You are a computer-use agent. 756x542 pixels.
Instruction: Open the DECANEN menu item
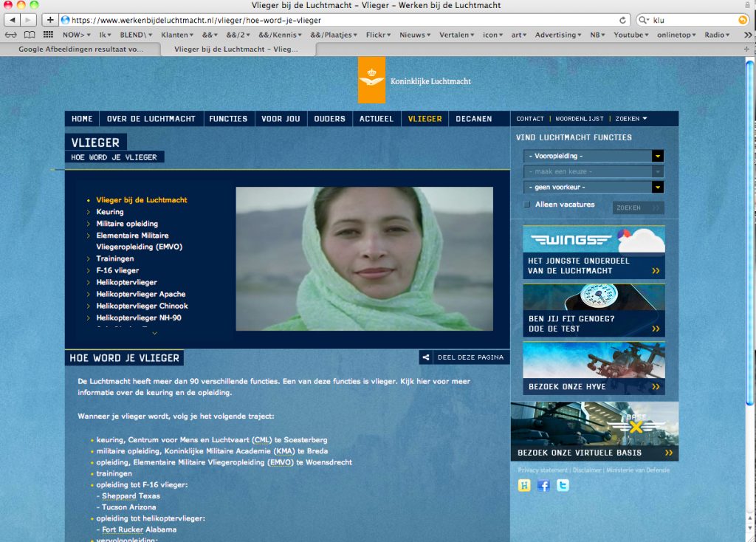(474, 119)
